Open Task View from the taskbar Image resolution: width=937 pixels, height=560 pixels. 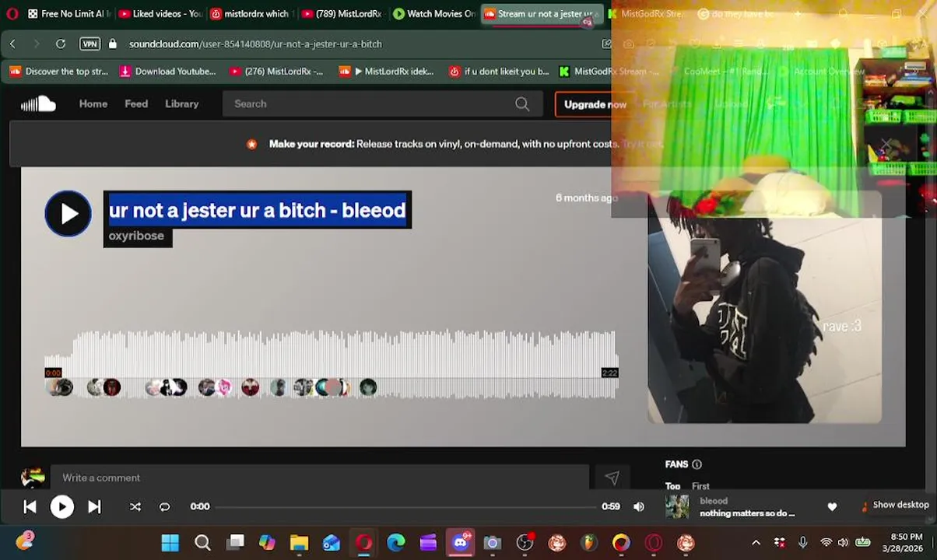235,543
